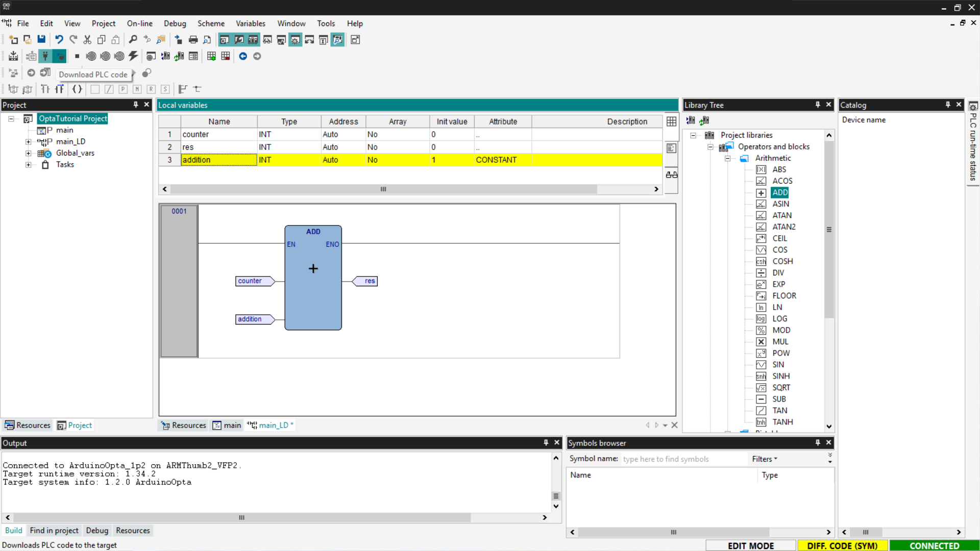The height and width of the screenshot is (551, 980).
Task: Click the Find magnifier icon
Action: click(x=133, y=40)
